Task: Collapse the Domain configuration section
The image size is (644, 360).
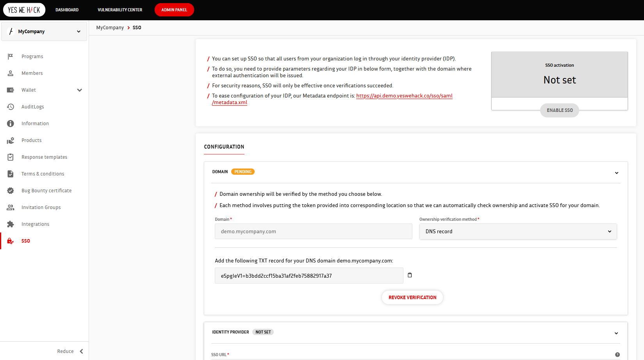Action: 617,173
